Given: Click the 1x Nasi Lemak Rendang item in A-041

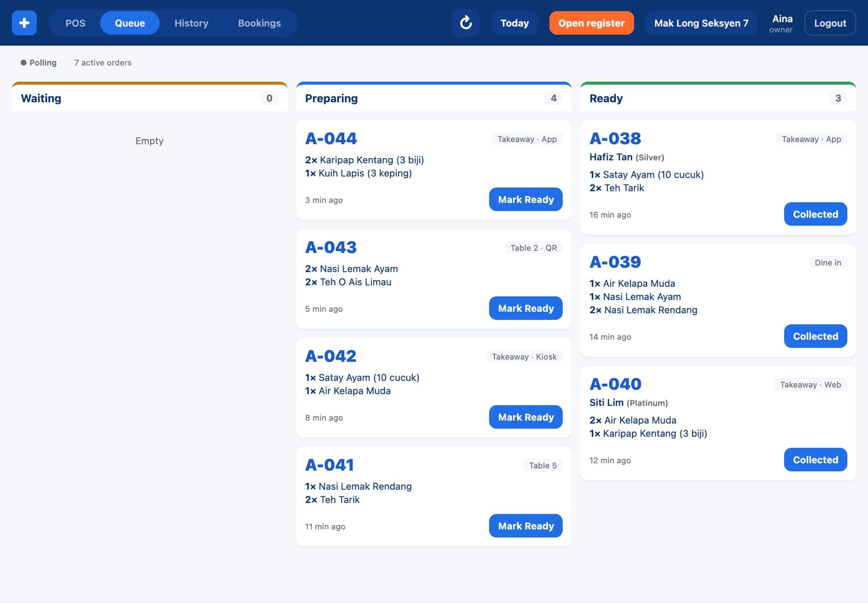Looking at the screenshot, I should 358,486.
